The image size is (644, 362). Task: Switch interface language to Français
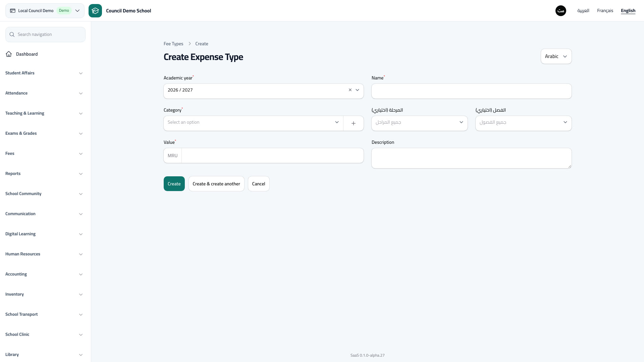(605, 11)
